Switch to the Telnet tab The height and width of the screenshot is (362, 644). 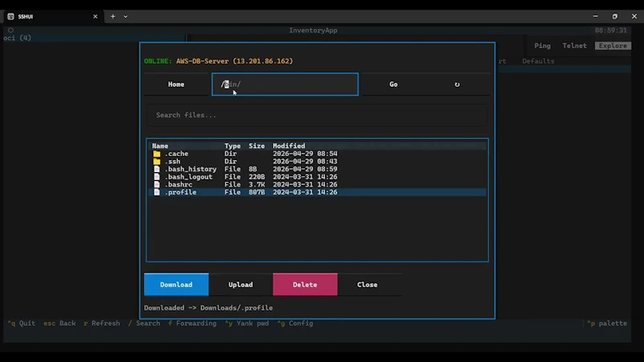pyautogui.click(x=575, y=46)
